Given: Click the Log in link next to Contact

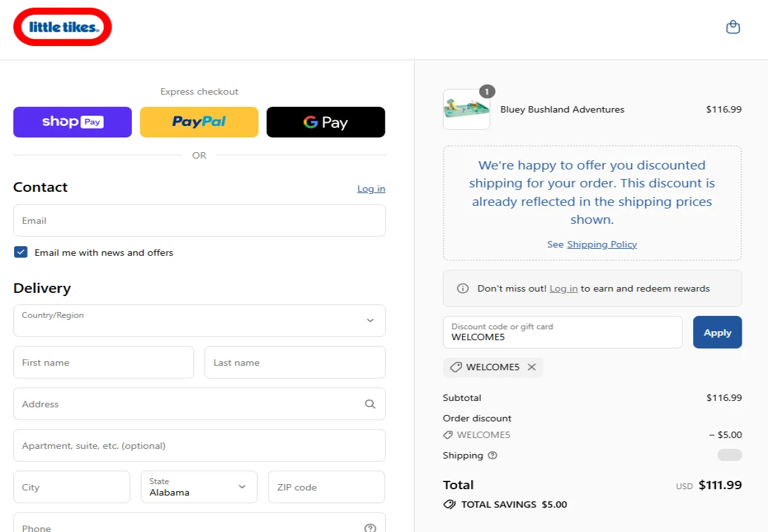Looking at the screenshot, I should click(x=371, y=189).
